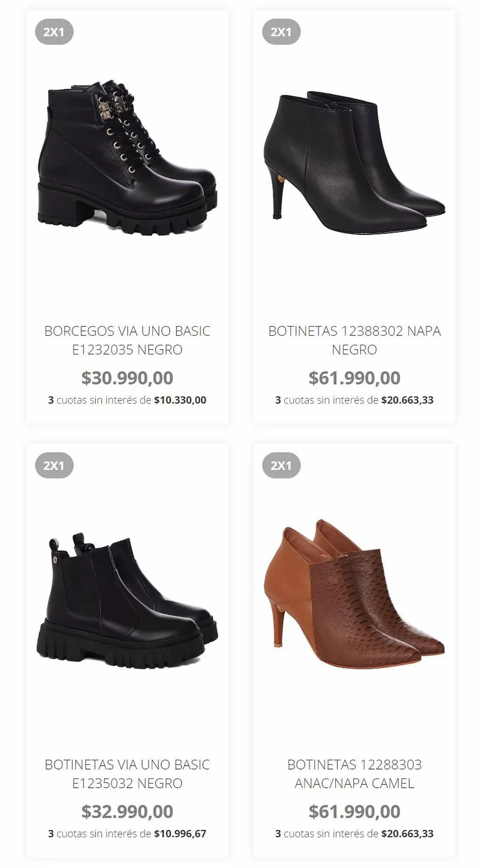Click the 2X1 badge on Botinetas Napa Negro

(281, 32)
